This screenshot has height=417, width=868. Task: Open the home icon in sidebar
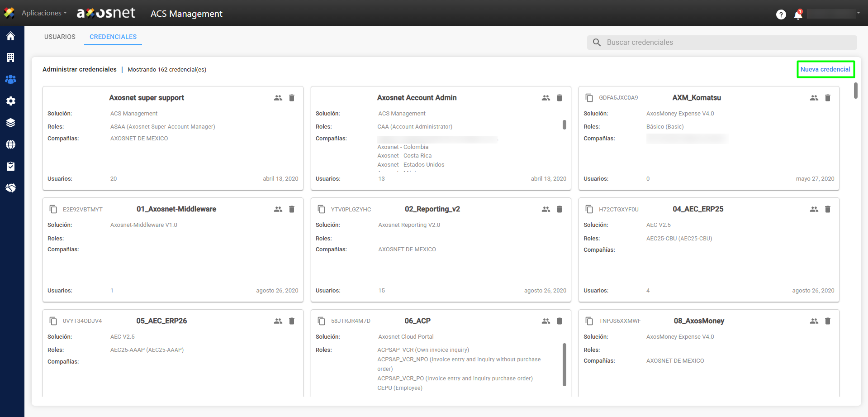click(11, 36)
